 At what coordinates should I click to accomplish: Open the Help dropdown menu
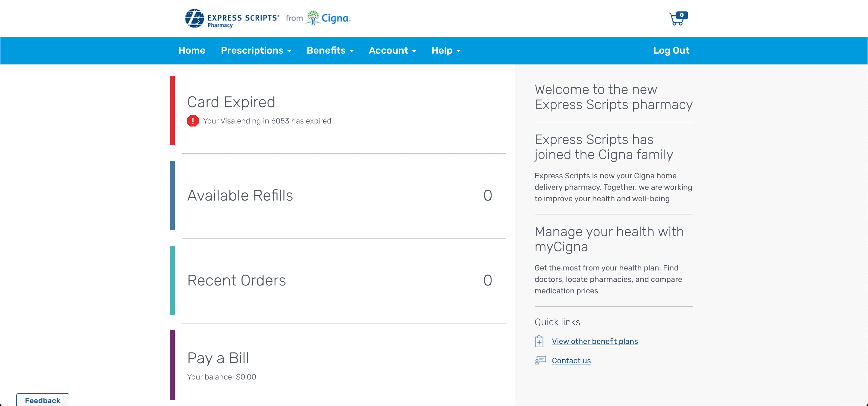445,51
